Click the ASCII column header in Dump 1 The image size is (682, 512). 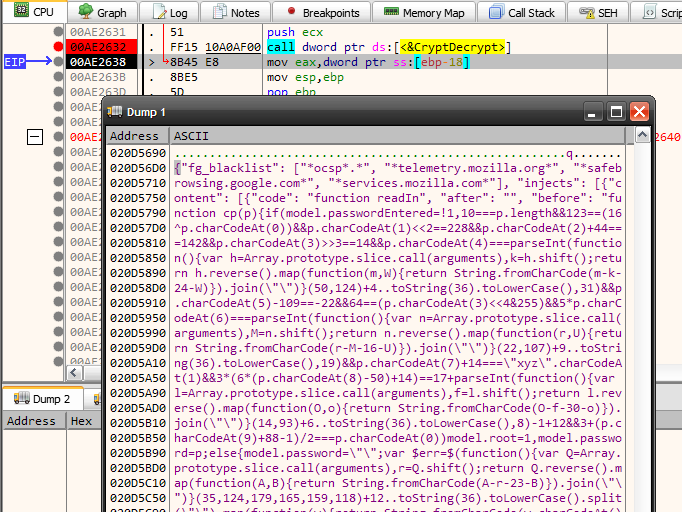tap(397, 136)
